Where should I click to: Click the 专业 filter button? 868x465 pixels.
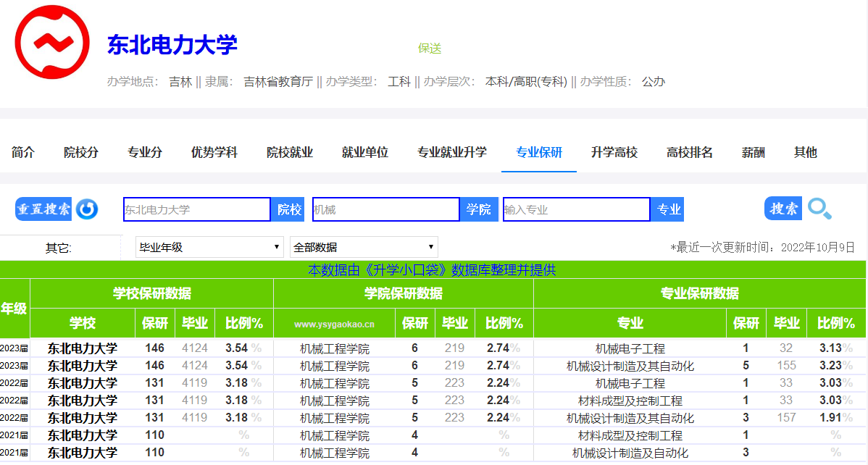coord(667,209)
